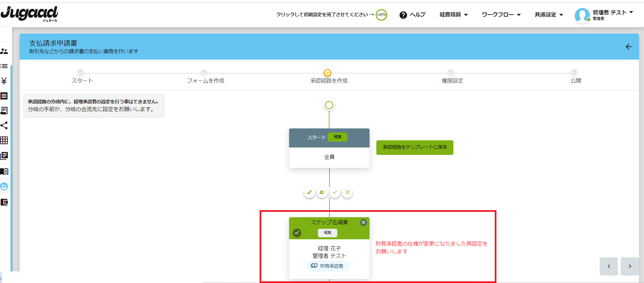Click the back arrow in the blue header
The image size is (644, 283).
point(629,47)
